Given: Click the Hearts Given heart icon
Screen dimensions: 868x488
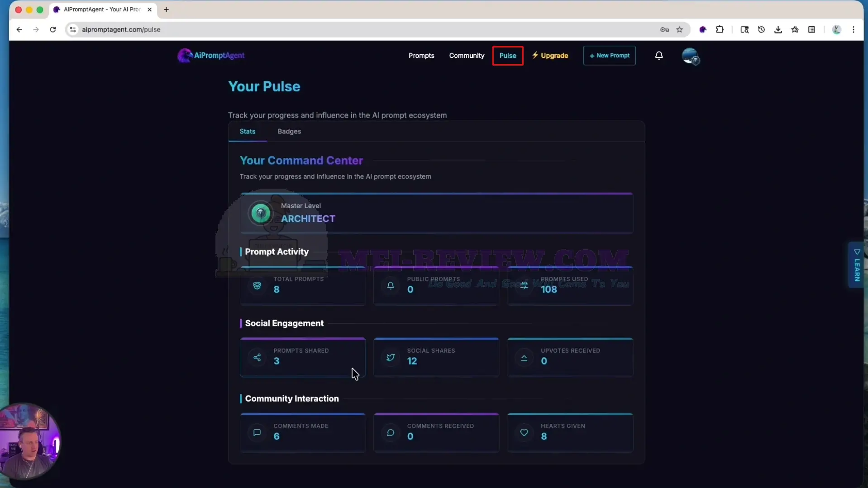Looking at the screenshot, I should 524,432.
